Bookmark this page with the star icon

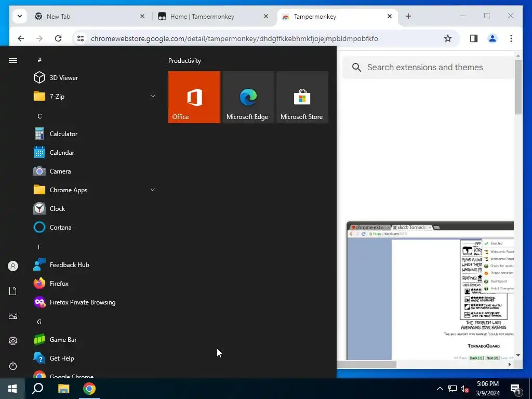448,38
